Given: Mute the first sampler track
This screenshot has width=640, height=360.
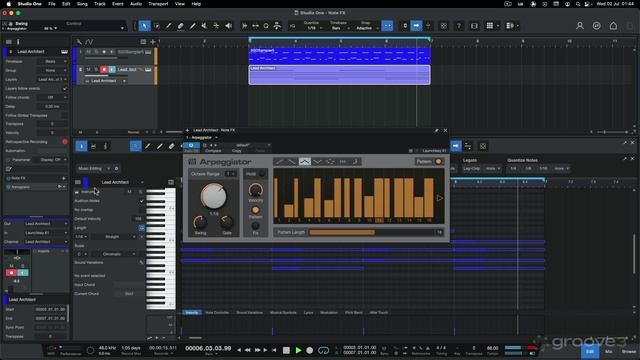Looking at the screenshot, I should pos(88,52).
